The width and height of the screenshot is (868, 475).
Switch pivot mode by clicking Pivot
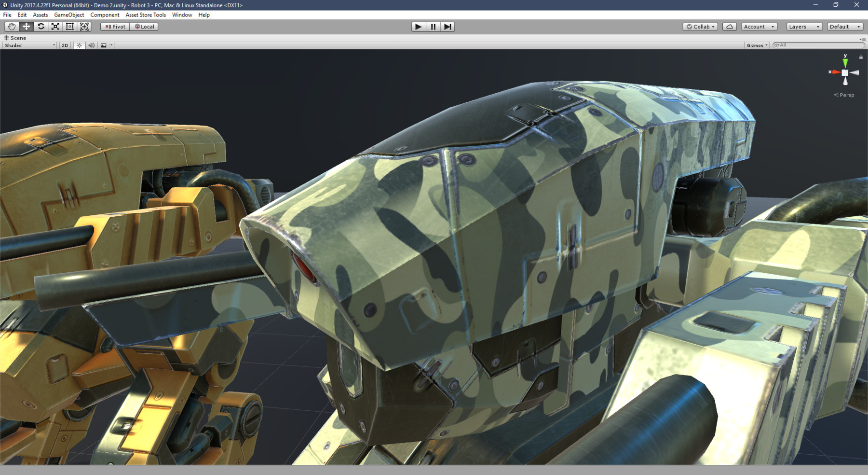point(114,27)
